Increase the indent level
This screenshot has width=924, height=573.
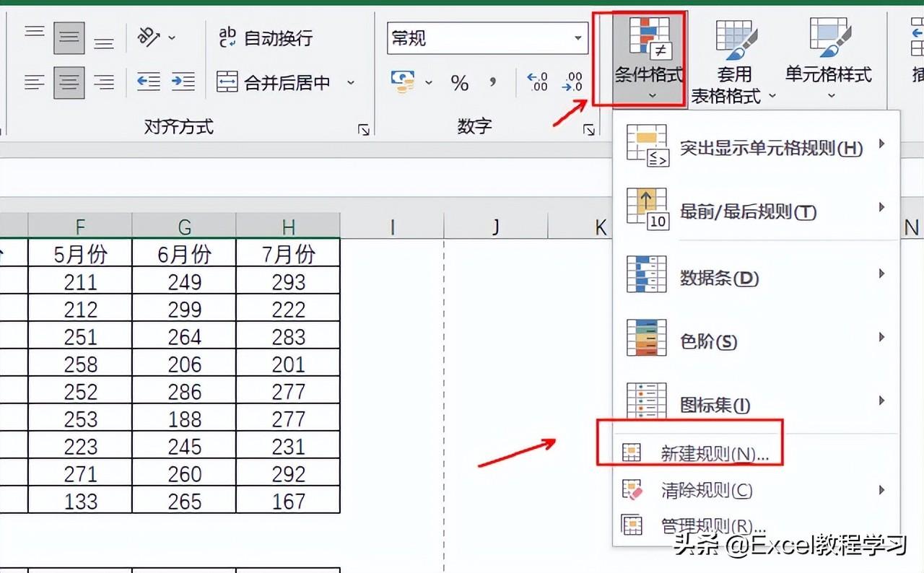click(183, 82)
